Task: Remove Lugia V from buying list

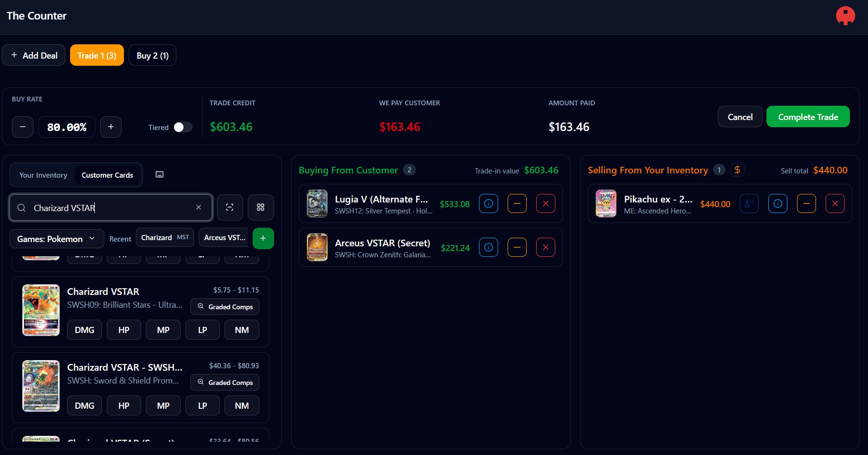Action: (x=546, y=203)
